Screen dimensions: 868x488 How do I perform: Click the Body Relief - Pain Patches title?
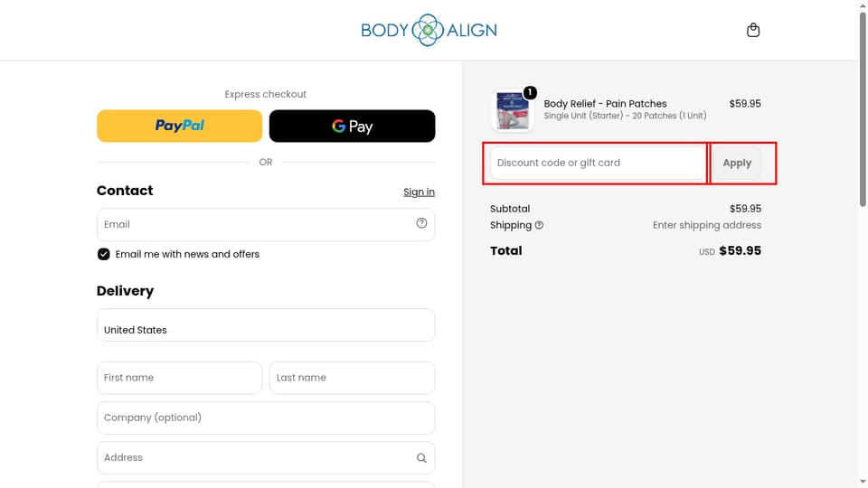pyautogui.click(x=605, y=103)
